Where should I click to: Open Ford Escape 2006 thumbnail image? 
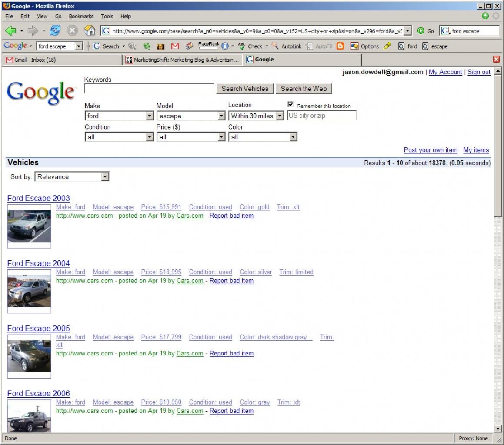click(x=29, y=416)
